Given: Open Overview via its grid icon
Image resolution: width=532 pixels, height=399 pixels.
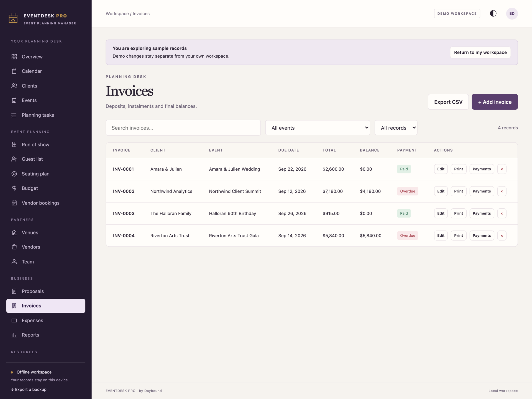Looking at the screenshot, I should [14, 57].
